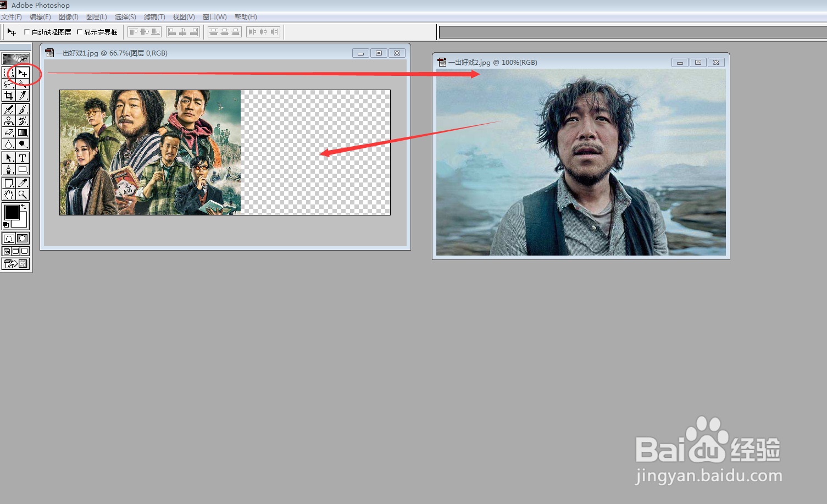Open the 滤镜(T) menu

coord(154,17)
